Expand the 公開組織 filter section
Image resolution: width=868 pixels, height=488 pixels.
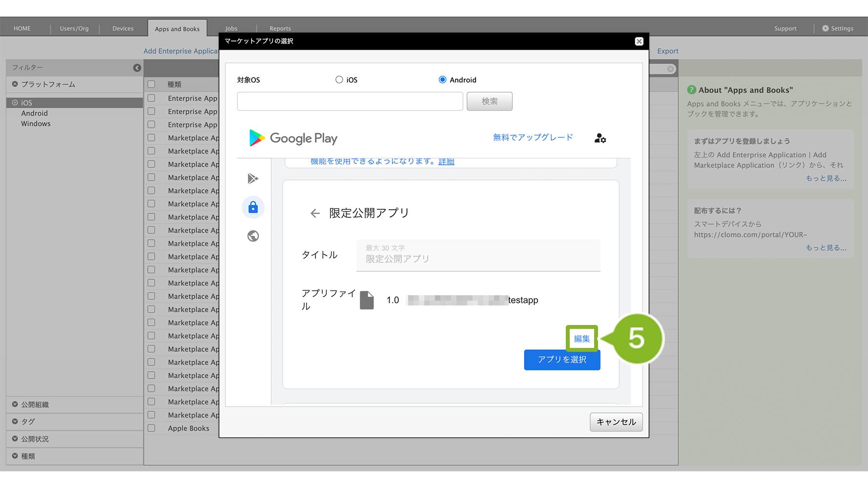(x=34, y=405)
